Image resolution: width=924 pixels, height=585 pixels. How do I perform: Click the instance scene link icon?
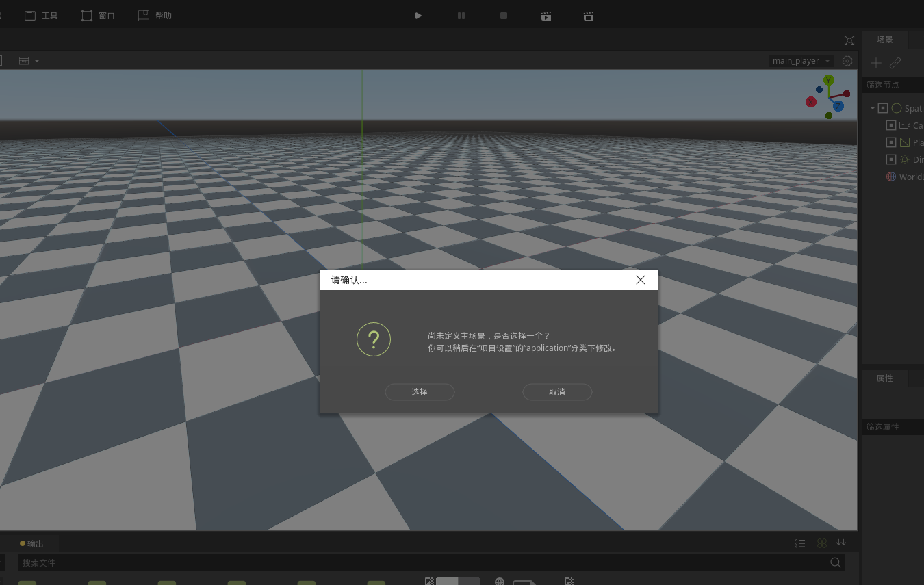pyautogui.click(x=895, y=63)
